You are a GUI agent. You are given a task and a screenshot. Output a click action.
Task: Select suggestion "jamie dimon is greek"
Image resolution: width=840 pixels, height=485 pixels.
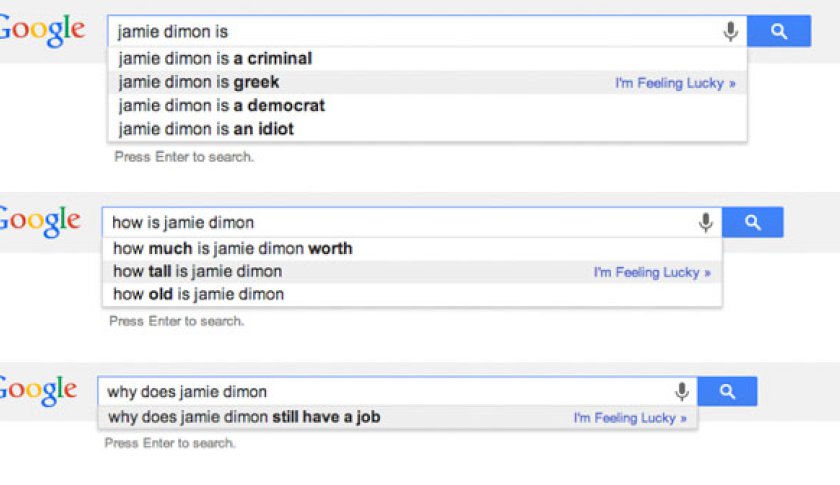(199, 82)
